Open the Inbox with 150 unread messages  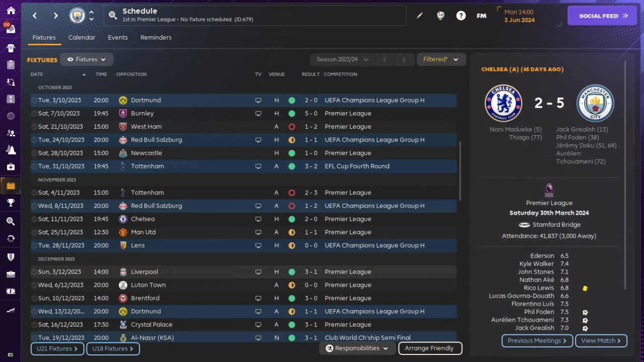tap(11, 29)
